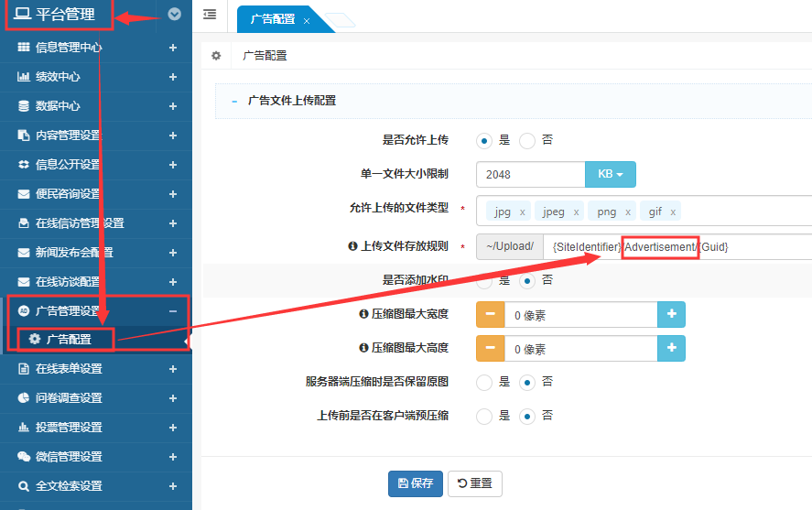Click the info icon next to 上传文件存放规则
This screenshot has width=812, height=510.
(352, 246)
